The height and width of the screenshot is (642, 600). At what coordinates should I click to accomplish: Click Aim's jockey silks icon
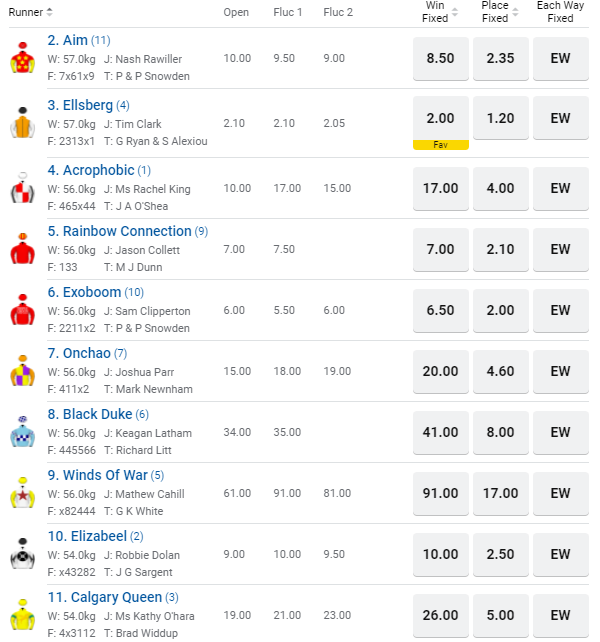[x=22, y=59]
